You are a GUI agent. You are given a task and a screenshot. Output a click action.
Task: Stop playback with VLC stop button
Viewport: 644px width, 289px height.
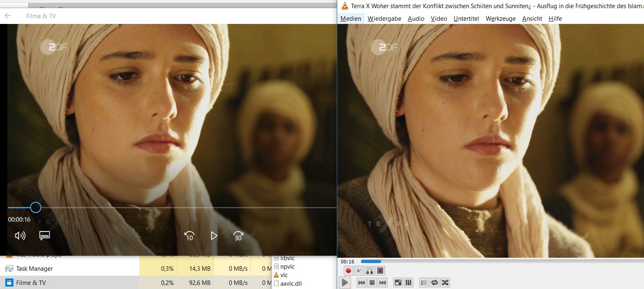[x=372, y=283]
